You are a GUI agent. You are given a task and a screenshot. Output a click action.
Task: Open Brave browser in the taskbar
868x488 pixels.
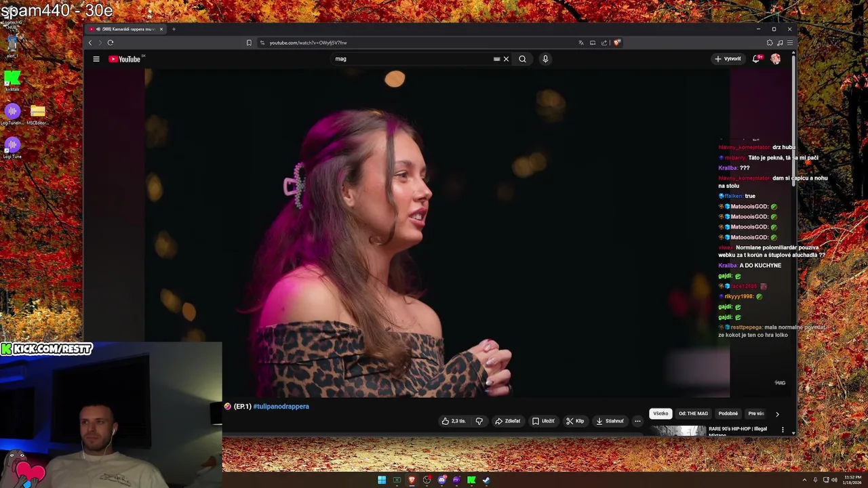pyautogui.click(x=412, y=480)
